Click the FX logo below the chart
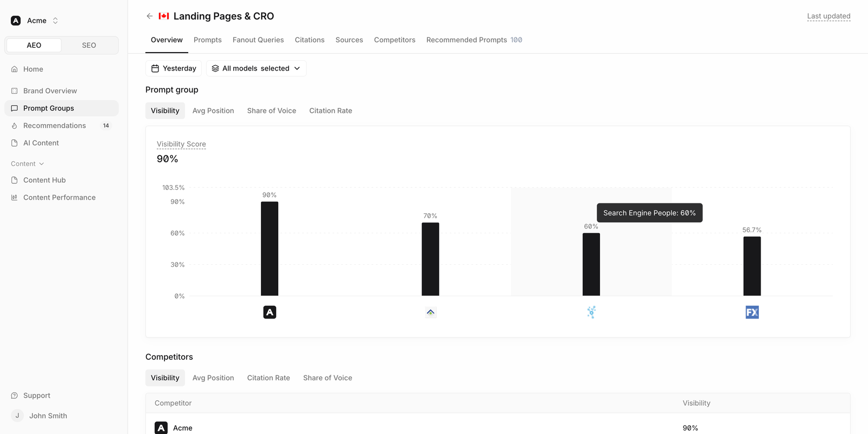 click(x=752, y=312)
